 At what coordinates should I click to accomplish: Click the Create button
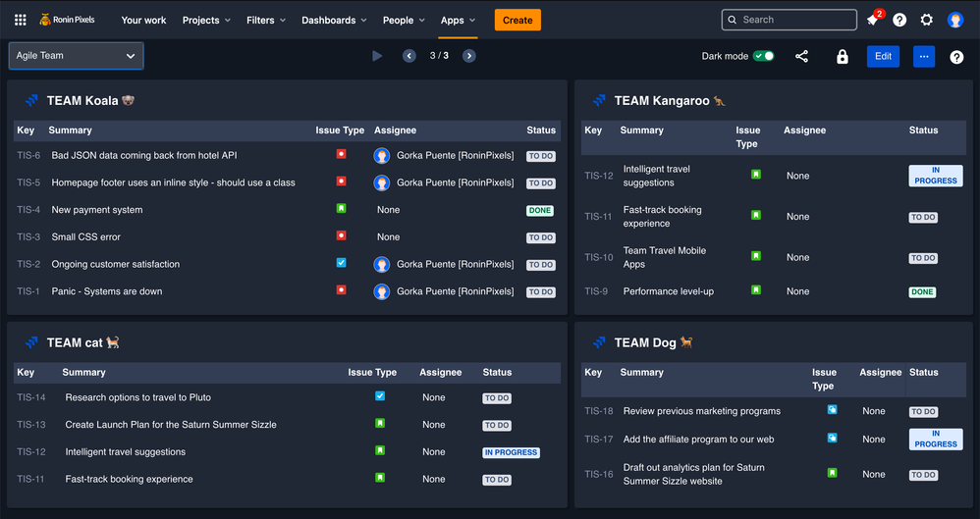(517, 20)
